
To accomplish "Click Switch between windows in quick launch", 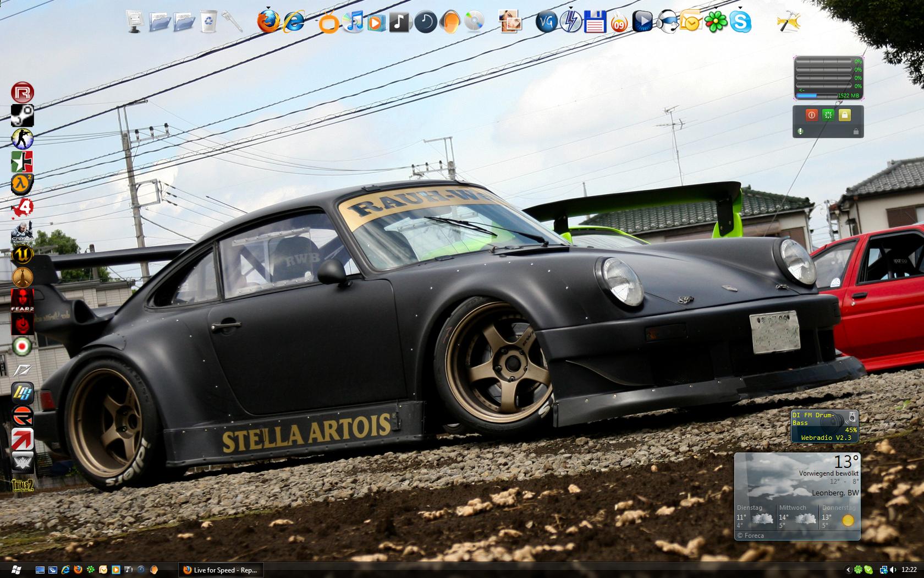I will [x=53, y=570].
